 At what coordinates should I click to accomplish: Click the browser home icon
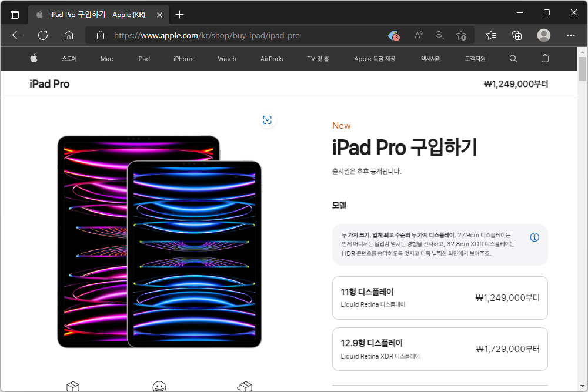(69, 36)
